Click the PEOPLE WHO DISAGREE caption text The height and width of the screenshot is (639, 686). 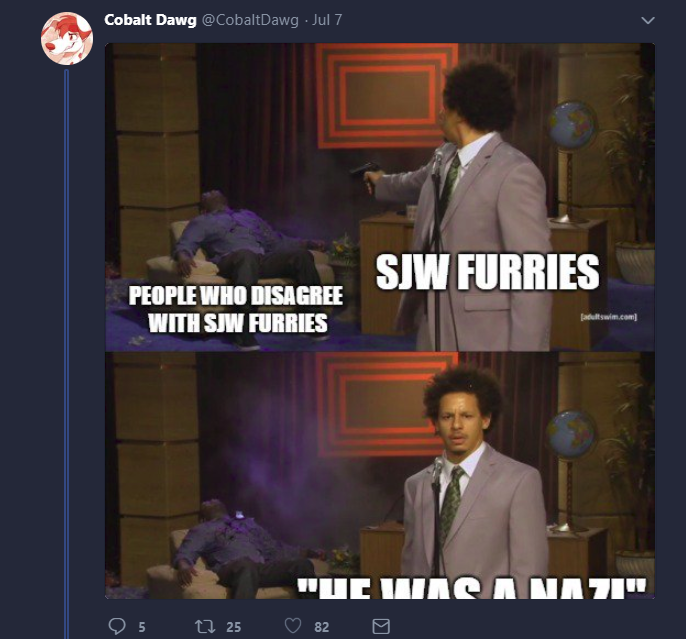pyautogui.click(x=235, y=296)
